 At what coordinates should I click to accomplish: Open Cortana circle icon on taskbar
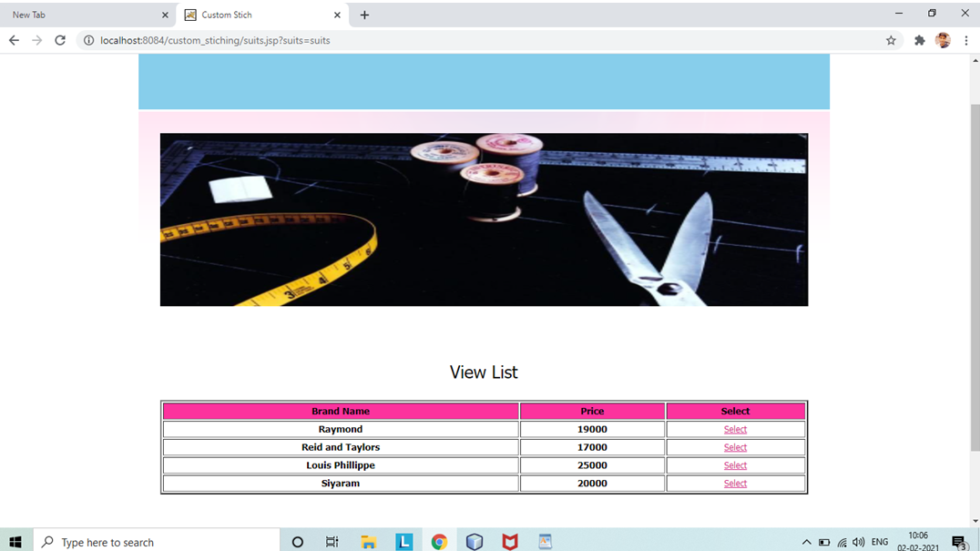tap(298, 542)
